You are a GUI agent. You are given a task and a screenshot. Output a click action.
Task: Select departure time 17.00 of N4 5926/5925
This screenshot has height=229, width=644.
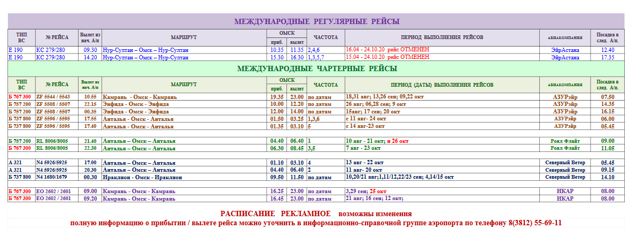click(x=90, y=163)
